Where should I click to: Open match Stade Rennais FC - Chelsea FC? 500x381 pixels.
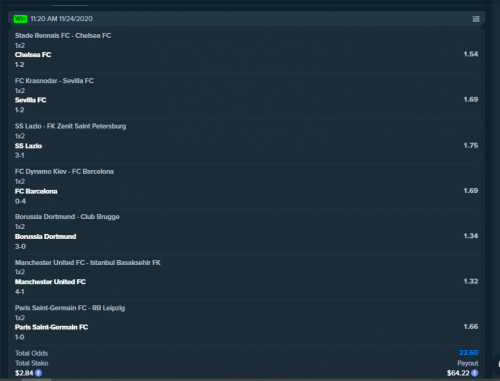[x=63, y=36]
